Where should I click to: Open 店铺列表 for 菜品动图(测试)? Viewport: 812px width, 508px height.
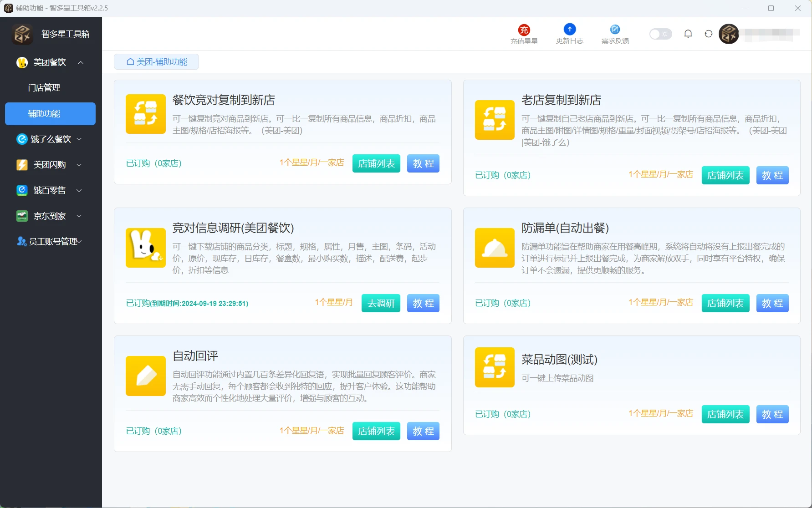pos(725,414)
